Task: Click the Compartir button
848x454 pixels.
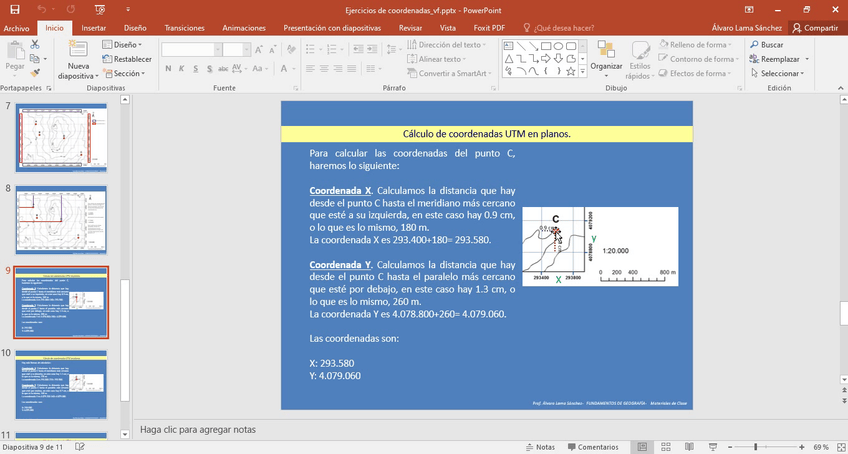Action: 815,28
